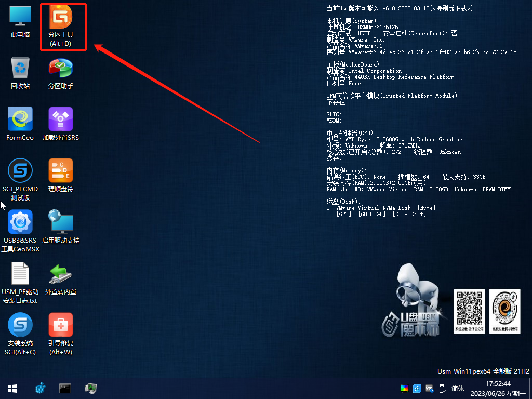Click the left QR code image
This screenshot has width=532, height=399.
pyautogui.click(x=469, y=311)
